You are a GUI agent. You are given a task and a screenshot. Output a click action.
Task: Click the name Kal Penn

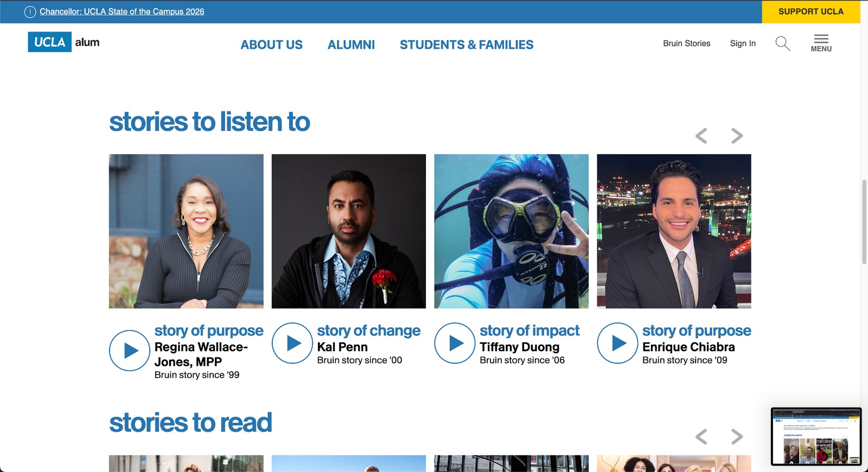tap(342, 347)
